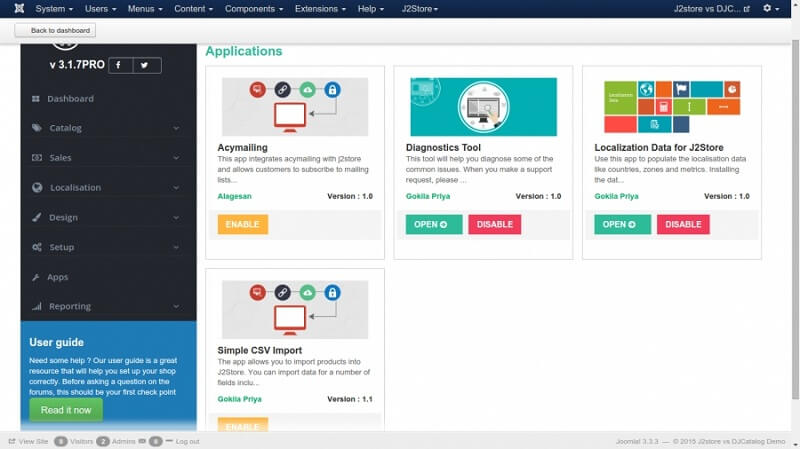Click the page vertical scrollbar
This screenshot has height=449, width=800.
pos(795,219)
